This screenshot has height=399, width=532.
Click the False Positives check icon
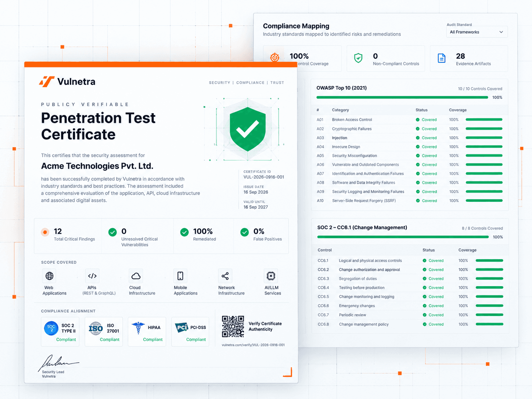click(x=245, y=232)
